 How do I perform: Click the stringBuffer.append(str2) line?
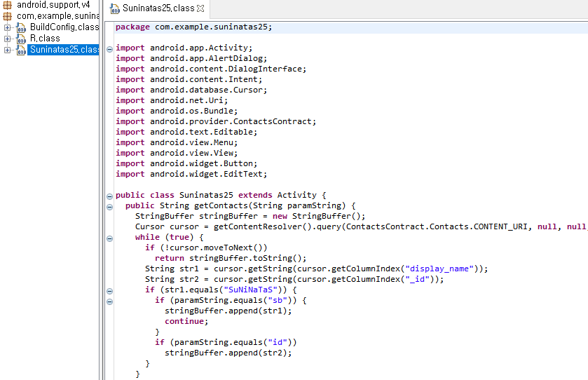click(228, 353)
